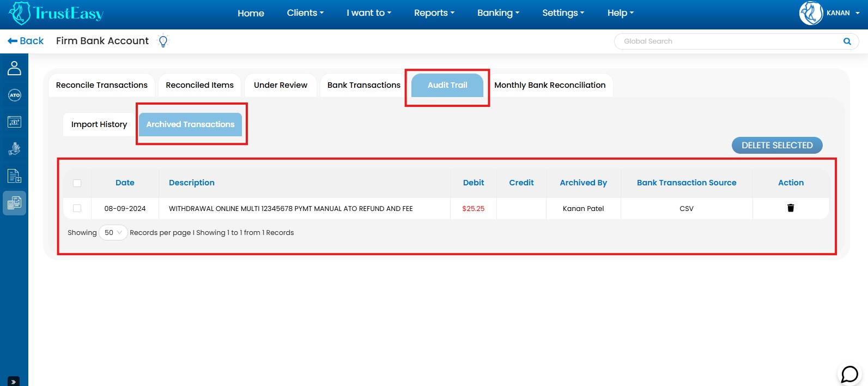Open the document download sidebar icon
Screen dimensions: 868x386
pyautogui.click(x=14, y=176)
